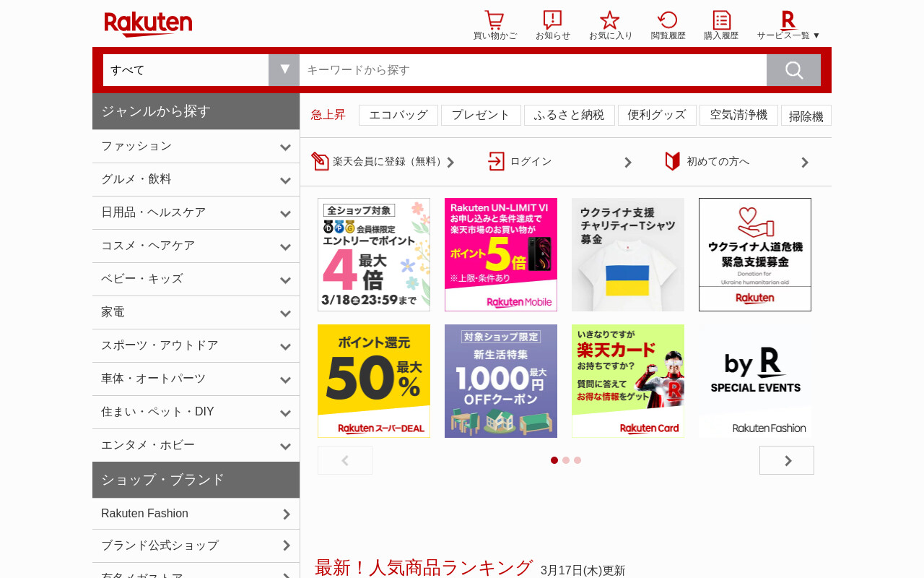
Task: Expand the 家電 genre
Action: pyautogui.click(x=196, y=313)
